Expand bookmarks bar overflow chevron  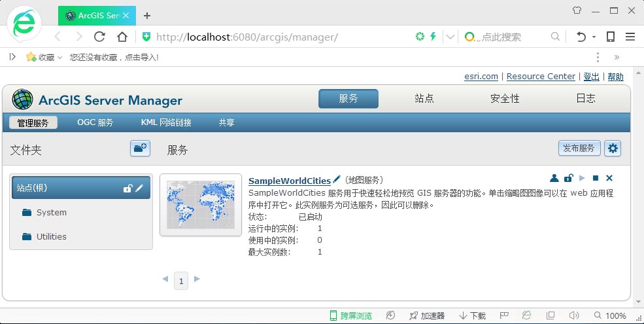617,57
